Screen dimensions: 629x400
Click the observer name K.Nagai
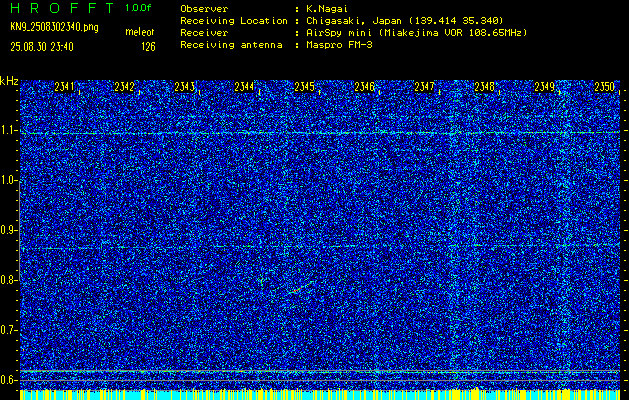coord(327,9)
